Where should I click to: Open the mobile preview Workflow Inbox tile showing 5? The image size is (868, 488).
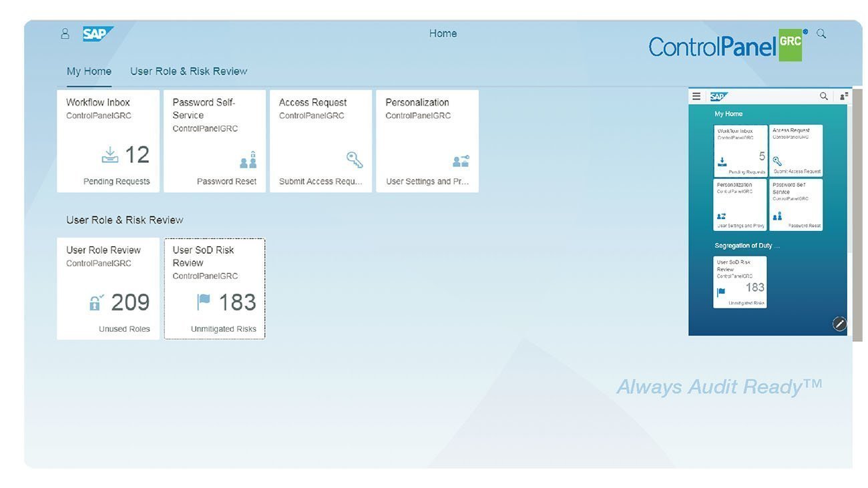(x=740, y=151)
